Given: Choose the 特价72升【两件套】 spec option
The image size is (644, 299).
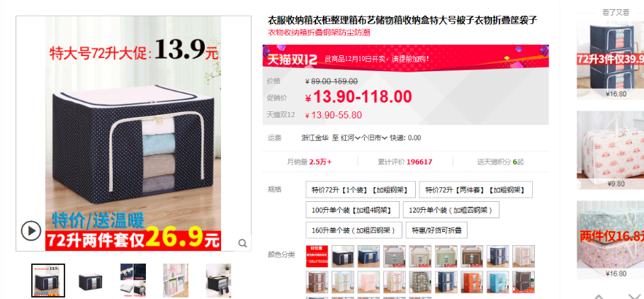Looking at the screenshot, I should pos(475,190).
